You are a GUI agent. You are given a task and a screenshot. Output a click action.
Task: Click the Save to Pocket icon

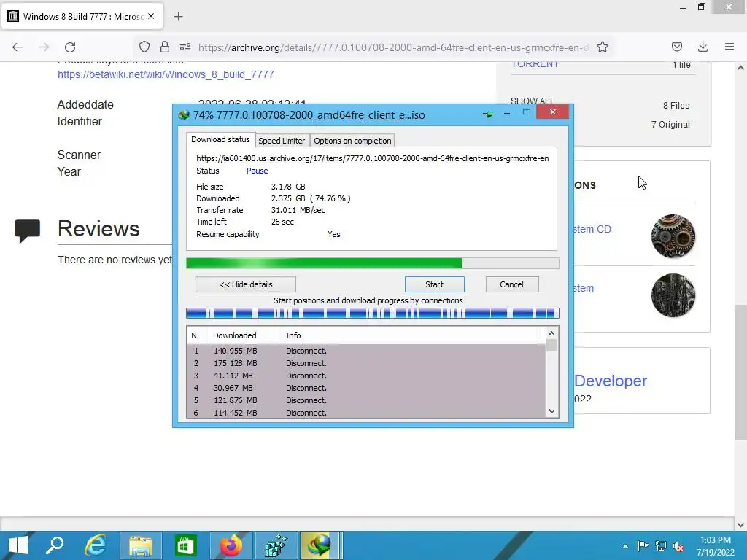coord(676,47)
